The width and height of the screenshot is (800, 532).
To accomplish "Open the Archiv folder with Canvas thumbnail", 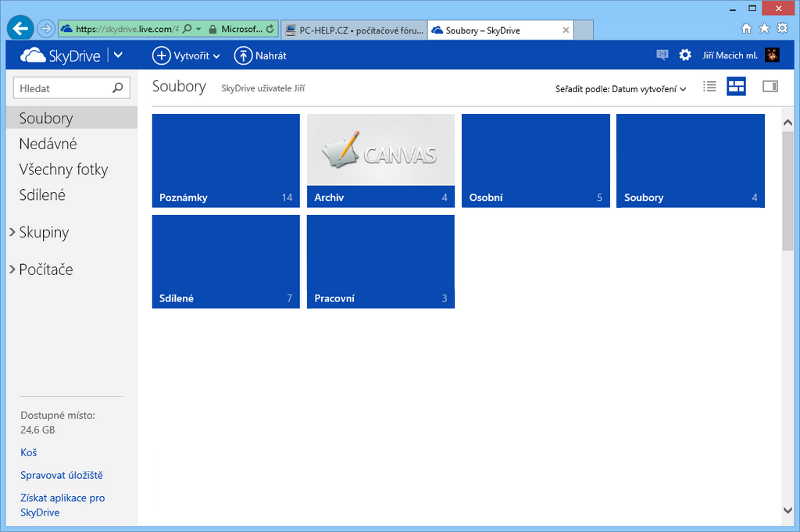I will coord(380,160).
